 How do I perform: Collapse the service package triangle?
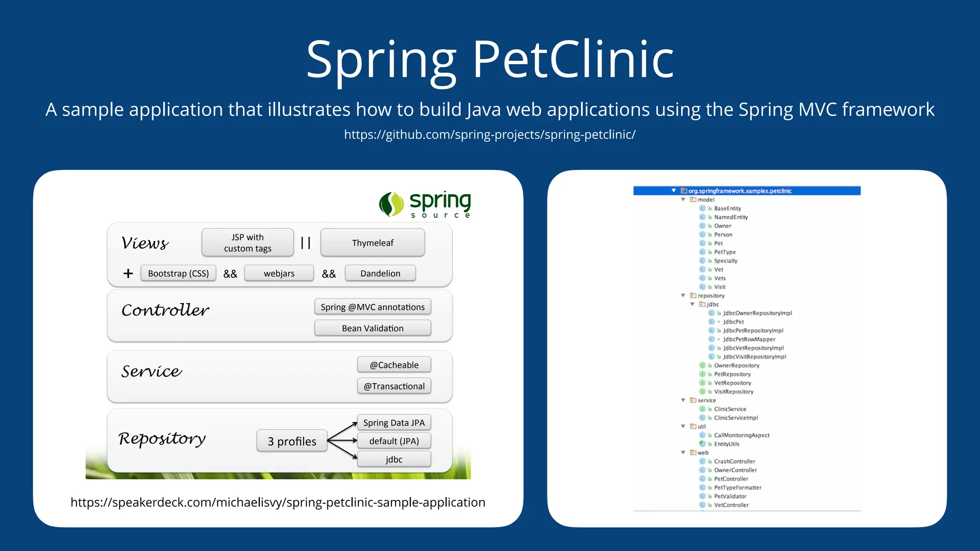coord(683,400)
